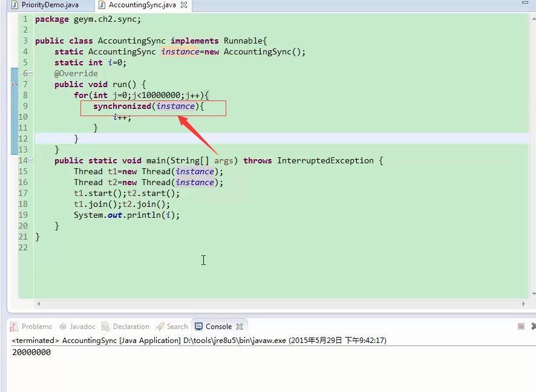Click the override indicator marker on line 7
This screenshot has height=392, width=536.
click(x=15, y=85)
